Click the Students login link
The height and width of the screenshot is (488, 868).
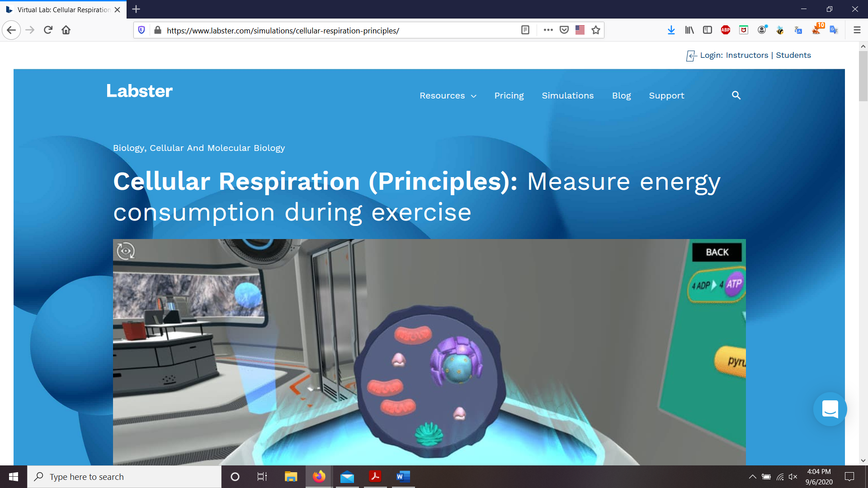click(x=793, y=55)
